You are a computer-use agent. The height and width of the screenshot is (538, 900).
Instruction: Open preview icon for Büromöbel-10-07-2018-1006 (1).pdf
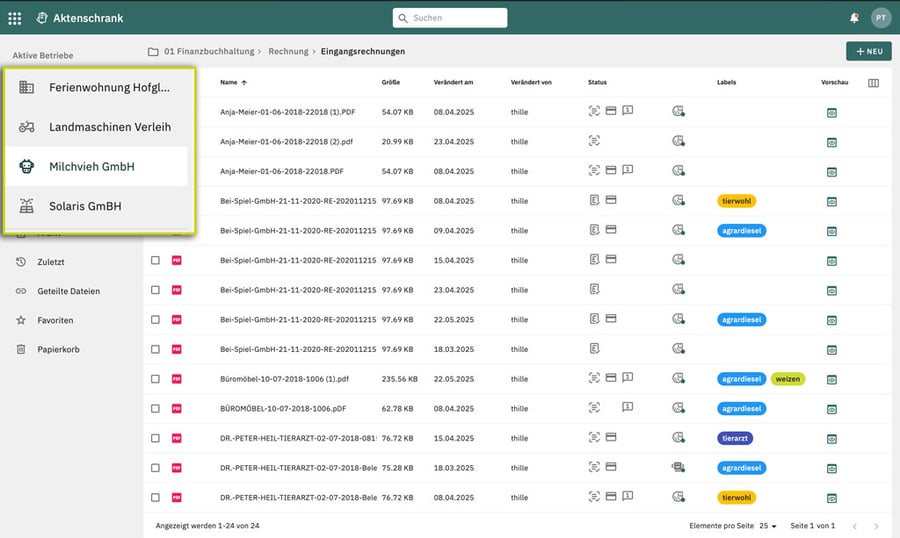click(832, 380)
